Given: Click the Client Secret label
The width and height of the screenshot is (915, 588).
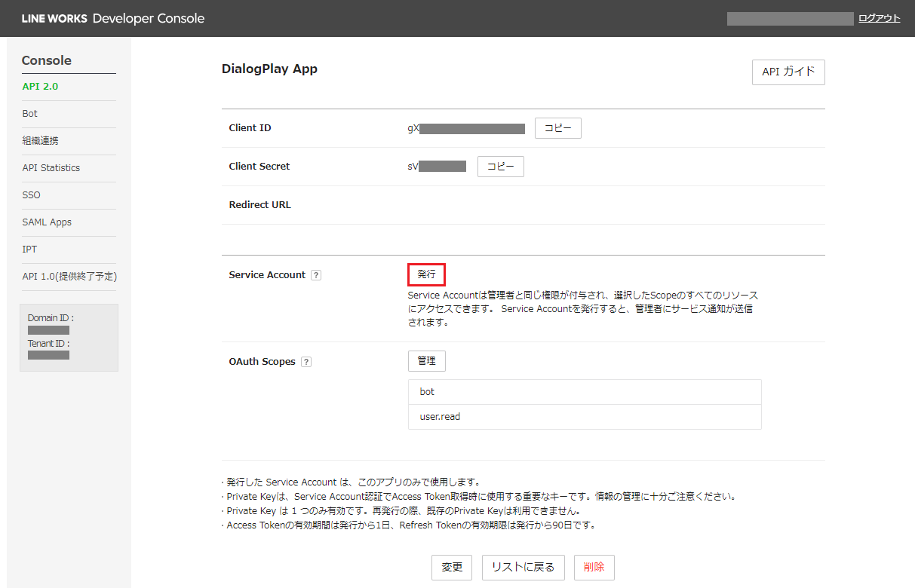Looking at the screenshot, I should 259,167.
